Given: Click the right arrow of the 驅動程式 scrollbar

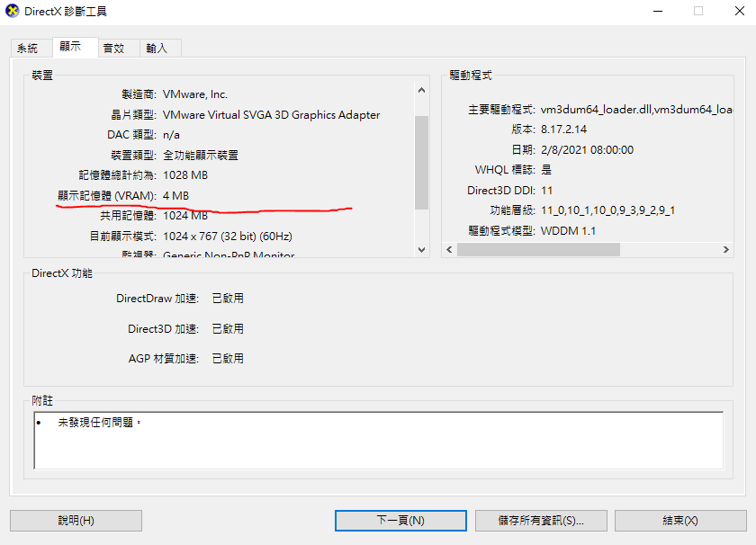Looking at the screenshot, I should pyautogui.click(x=725, y=250).
